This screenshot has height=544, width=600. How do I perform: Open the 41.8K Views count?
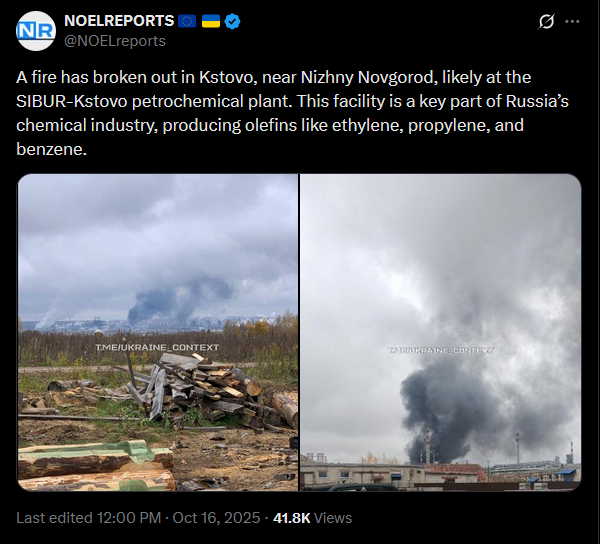coord(312,518)
